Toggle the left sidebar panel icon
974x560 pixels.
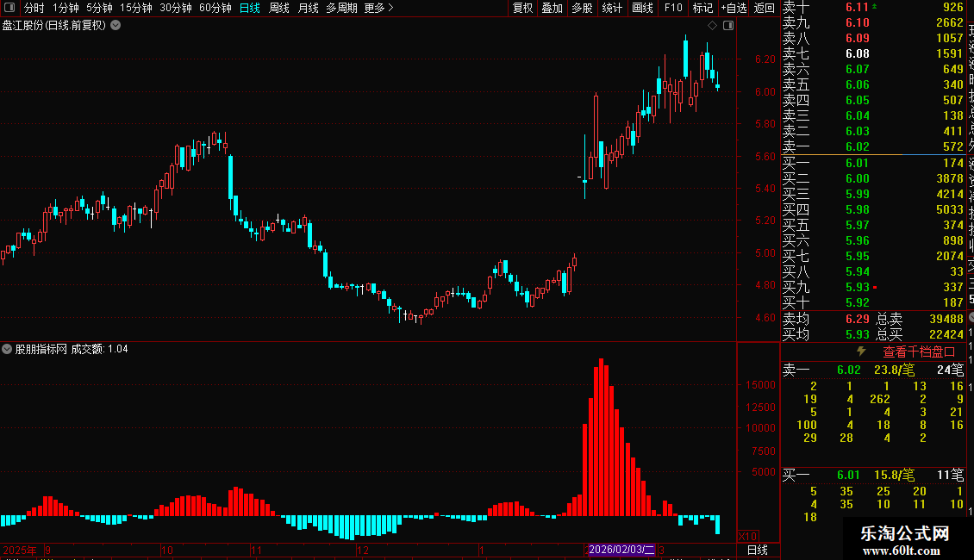coord(9,8)
